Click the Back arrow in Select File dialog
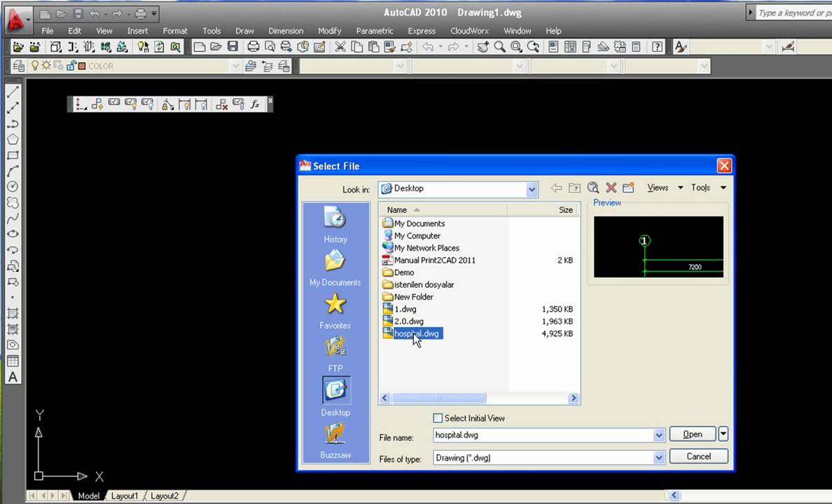This screenshot has width=832, height=504. [x=556, y=188]
